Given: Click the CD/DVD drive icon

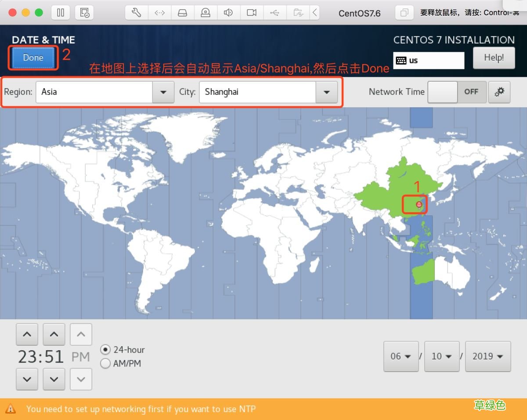Looking at the screenshot, I should pyautogui.click(x=206, y=13).
